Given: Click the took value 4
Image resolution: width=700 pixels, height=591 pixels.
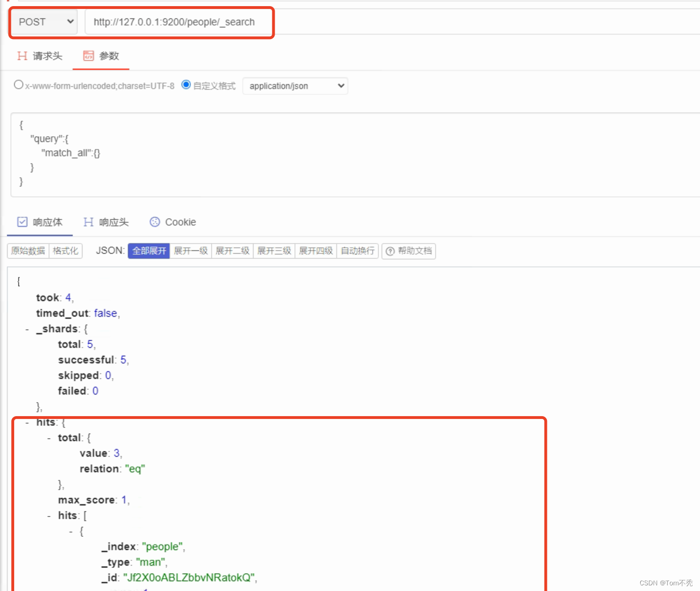Looking at the screenshot, I should pyautogui.click(x=68, y=297).
